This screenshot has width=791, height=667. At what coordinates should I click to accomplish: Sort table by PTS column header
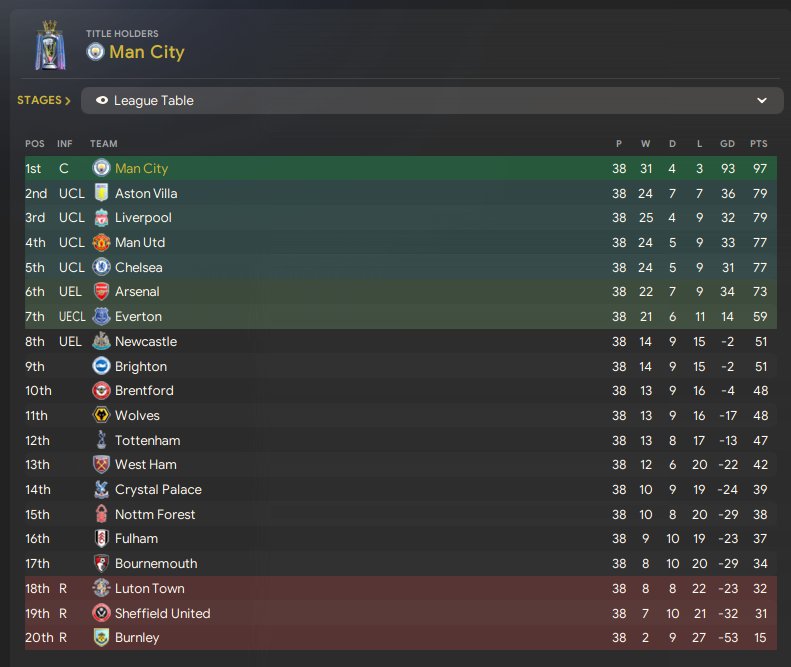click(758, 144)
